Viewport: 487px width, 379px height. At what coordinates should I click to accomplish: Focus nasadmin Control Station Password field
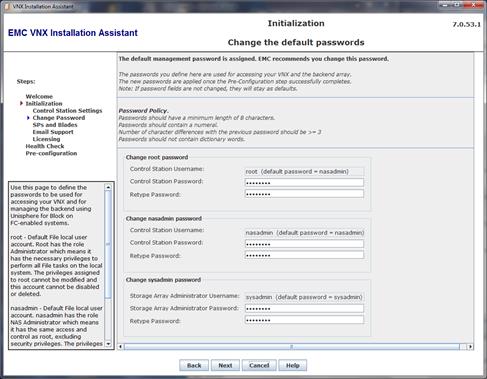point(304,244)
